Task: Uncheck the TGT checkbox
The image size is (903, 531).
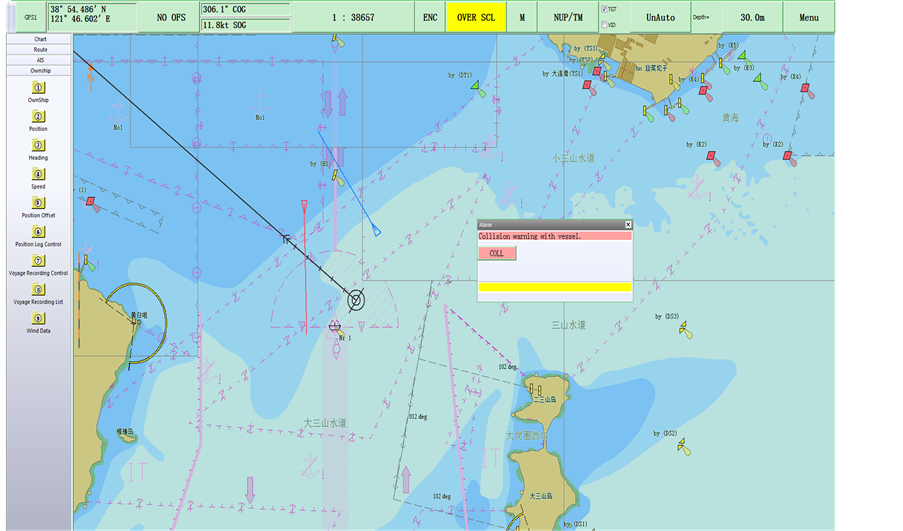Action: (604, 9)
